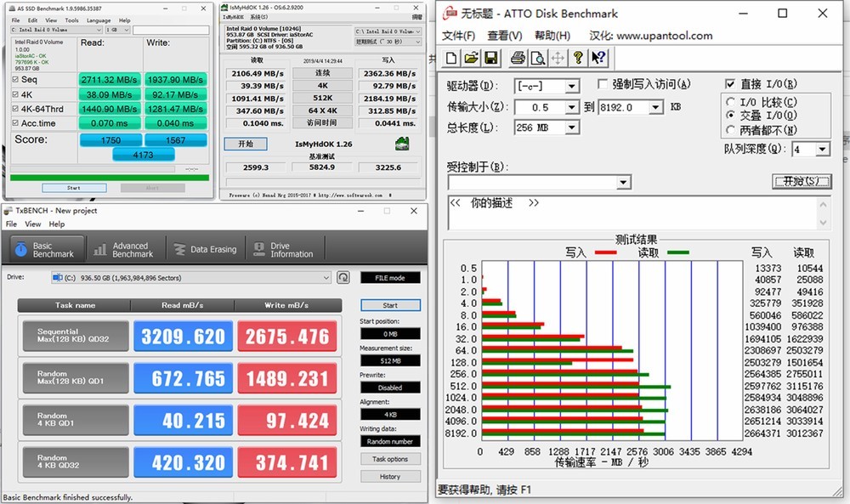Switch to the Data Erasing tab
The image size is (850, 504).
(205, 250)
